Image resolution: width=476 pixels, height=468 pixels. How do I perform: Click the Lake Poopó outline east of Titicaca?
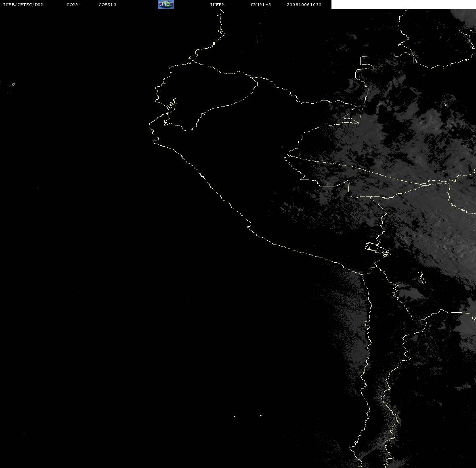pyautogui.click(x=421, y=277)
